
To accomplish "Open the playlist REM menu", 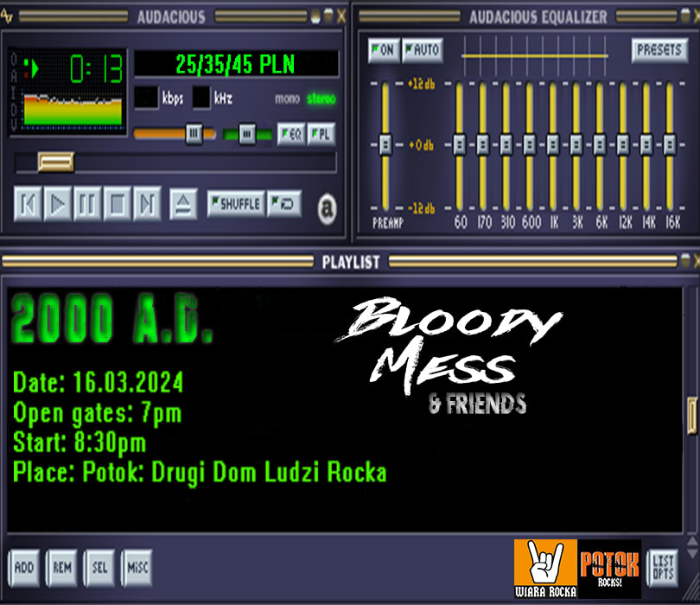I will pyautogui.click(x=62, y=568).
